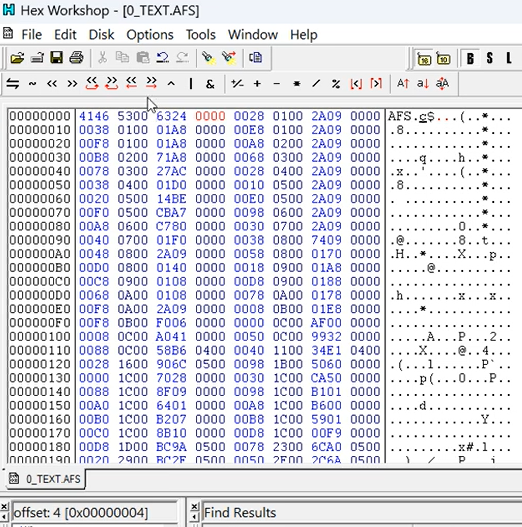Click the Modulus percent icon
This screenshot has height=527, width=522.
(336, 84)
